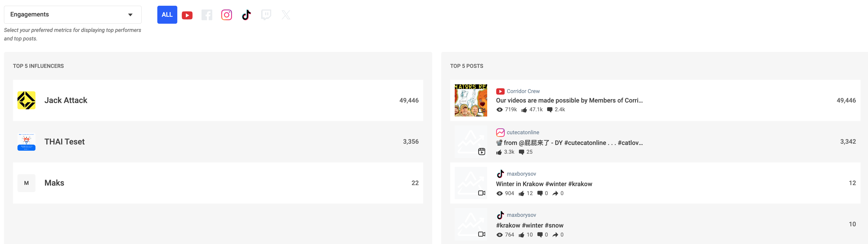Open Maks influencer row

(x=218, y=183)
